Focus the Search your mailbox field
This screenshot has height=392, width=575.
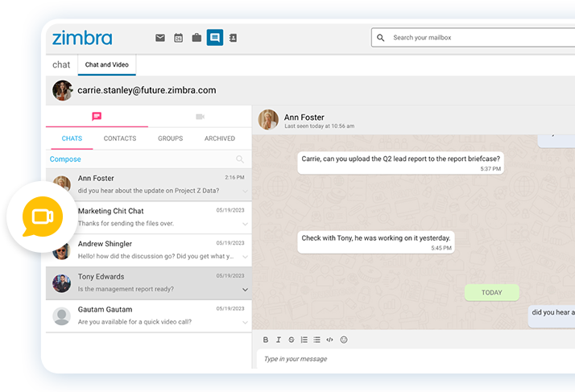[473, 37]
